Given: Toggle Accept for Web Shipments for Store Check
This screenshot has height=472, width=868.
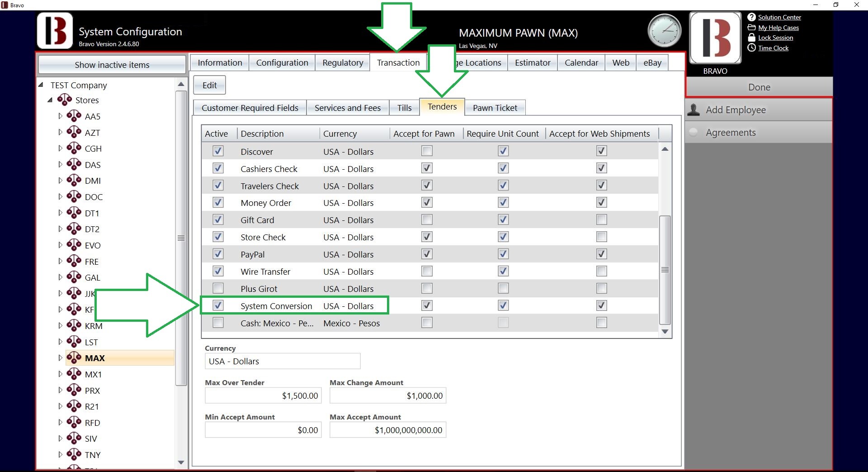Looking at the screenshot, I should pyautogui.click(x=601, y=237).
